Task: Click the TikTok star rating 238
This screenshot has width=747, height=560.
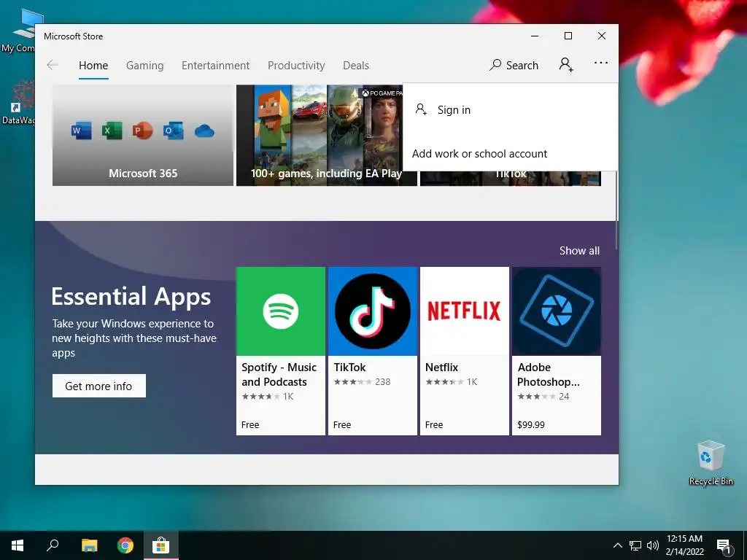Action: pos(362,382)
